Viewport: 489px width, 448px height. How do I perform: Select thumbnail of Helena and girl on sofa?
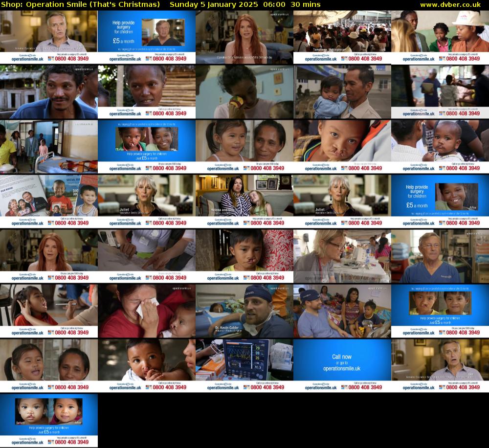[x=244, y=202]
